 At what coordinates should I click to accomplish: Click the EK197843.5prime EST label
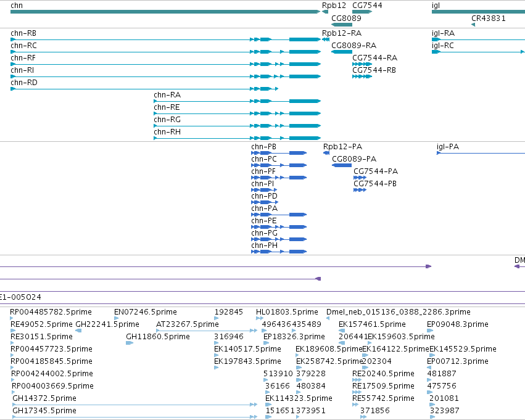(x=247, y=361)
